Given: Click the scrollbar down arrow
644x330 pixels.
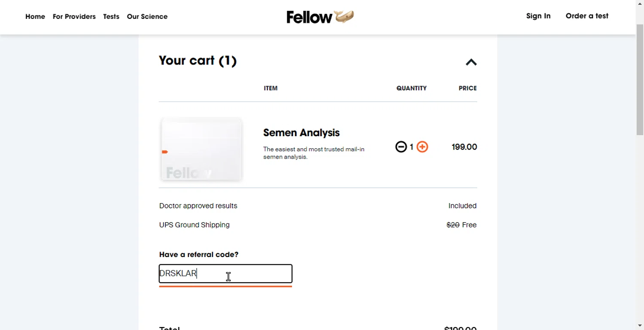Looking at the screenshot, I should coord(640,326).
